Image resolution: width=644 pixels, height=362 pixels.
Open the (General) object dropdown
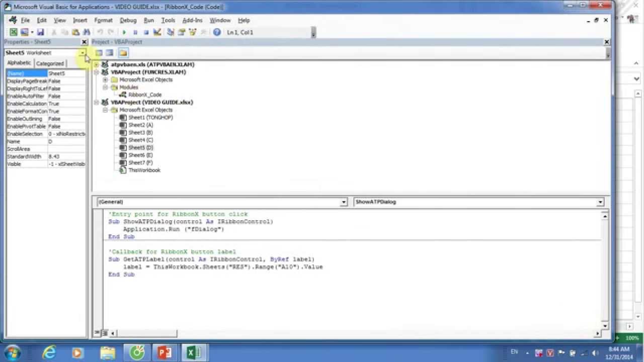344,202
